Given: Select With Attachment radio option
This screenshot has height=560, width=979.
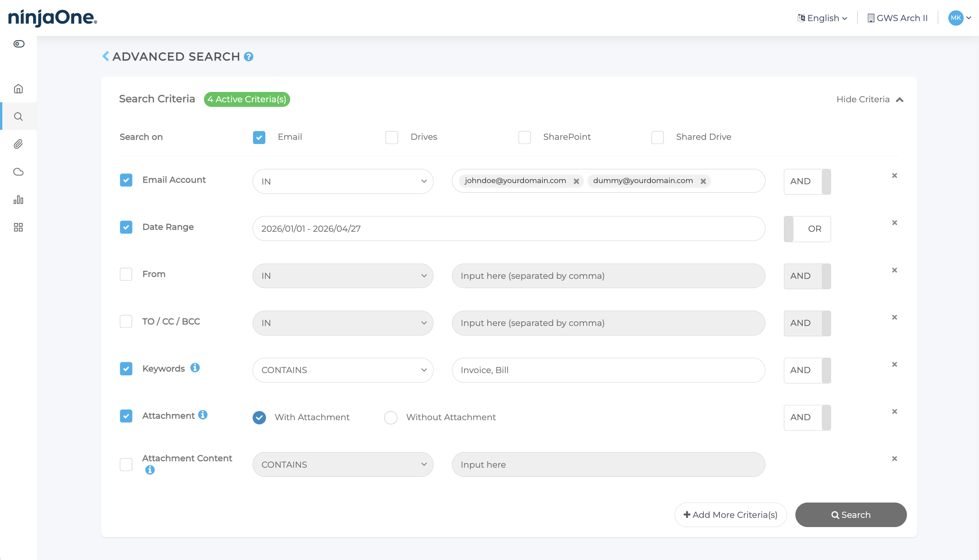Looking at the screenshot, I should (x=259, y=417).
